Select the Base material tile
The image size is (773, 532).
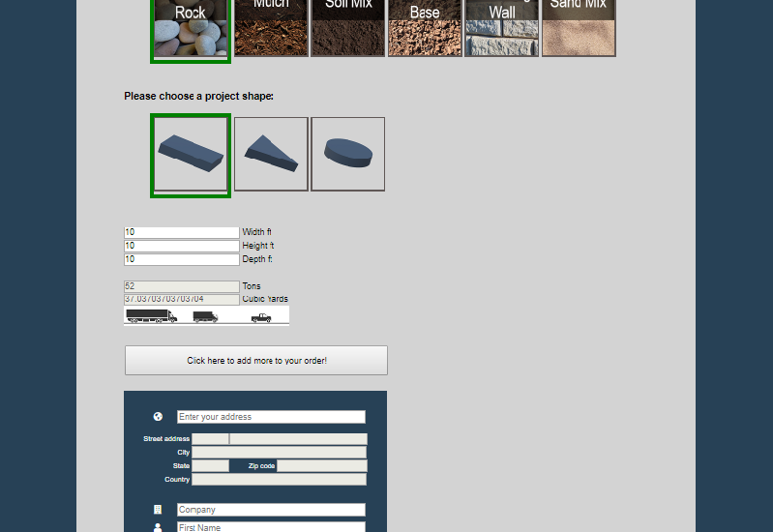coord(425,28)
